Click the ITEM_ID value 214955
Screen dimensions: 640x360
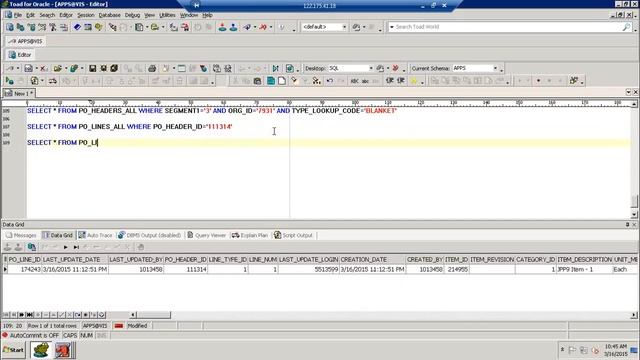(x=456, y=269)
